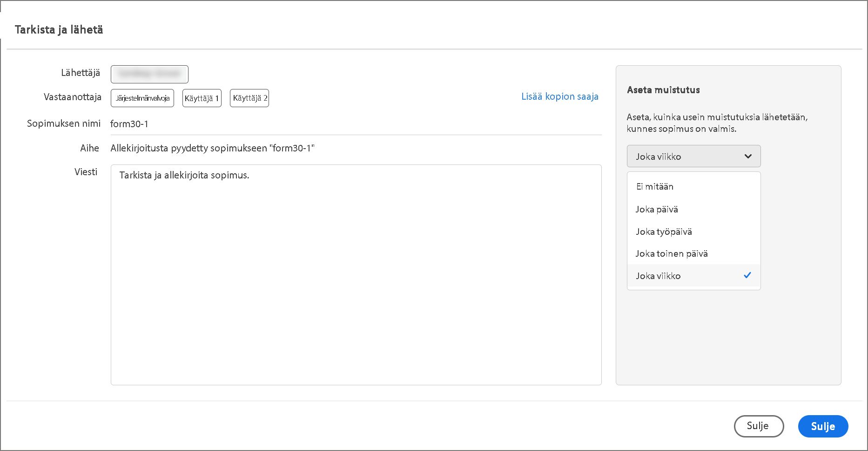Screen dimensions: 868x451
Task: Select the Järjestelmänvalvoja recipient chip
Action: point(142,98)
